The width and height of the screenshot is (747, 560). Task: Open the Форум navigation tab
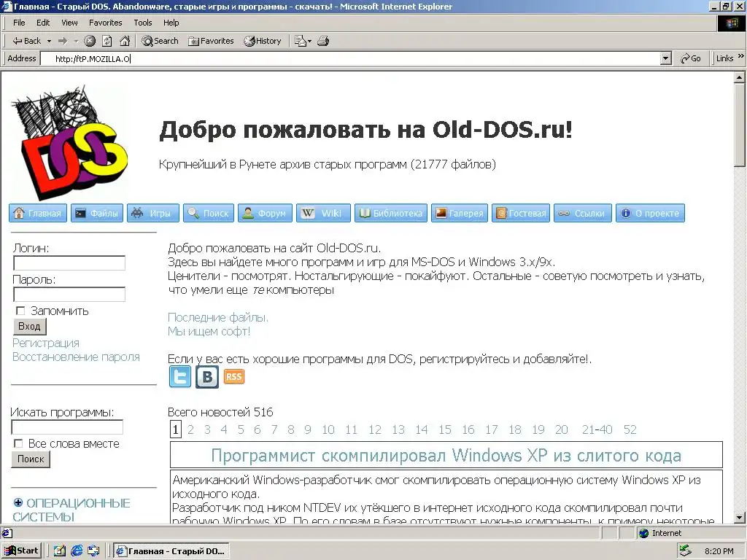[x=265, y=213]
